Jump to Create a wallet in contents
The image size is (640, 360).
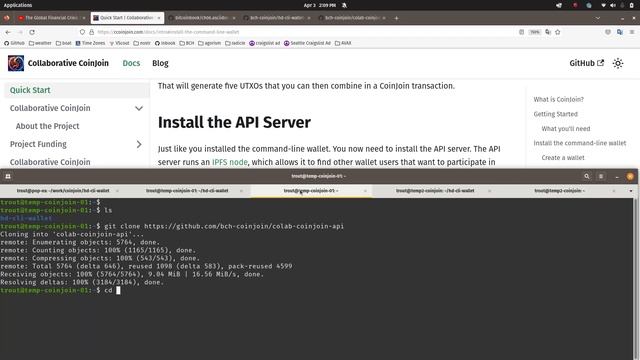click(x=563, y=158)
